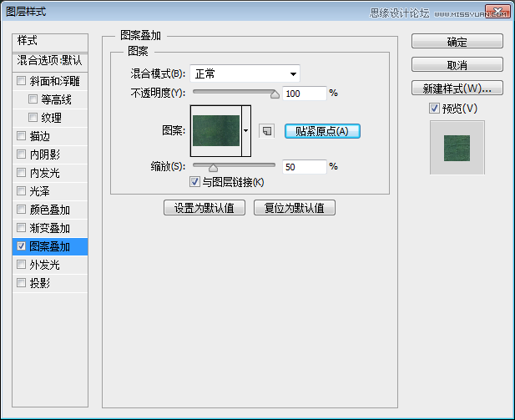Viewport: 515px width, 420px height.
Task: Check the 渐变叠加 checkbox
Action: (x=22, y=228)
